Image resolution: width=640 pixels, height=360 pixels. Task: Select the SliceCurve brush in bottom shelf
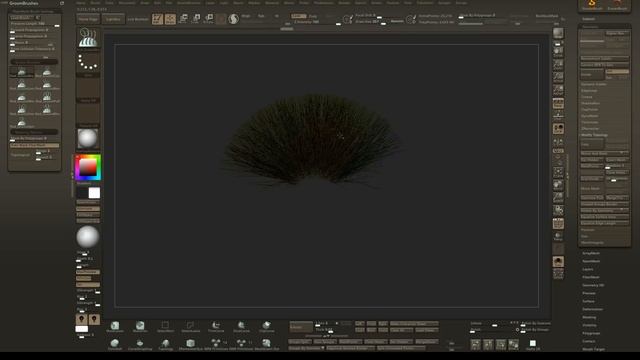coord(241,327)
